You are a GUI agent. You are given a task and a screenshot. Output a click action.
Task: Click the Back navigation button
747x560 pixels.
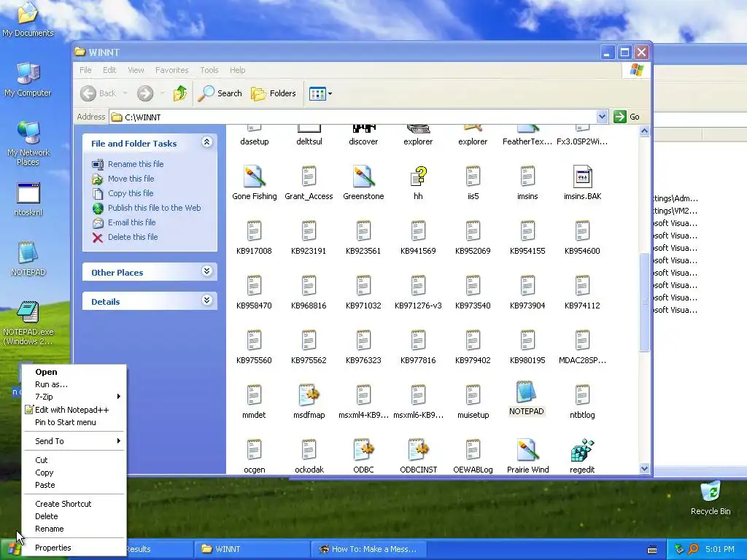tap(98, 93)
